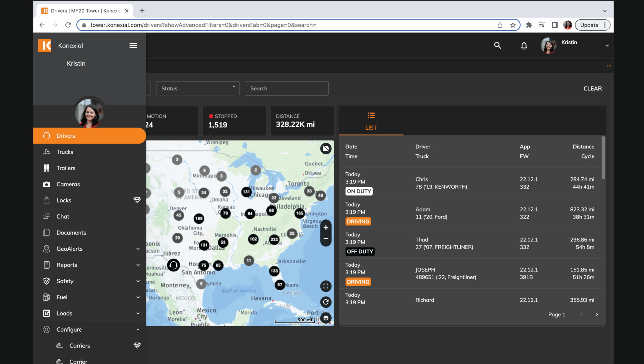Toggle the sidebar with the hamburger icon
Viewport: 644px width, 364px height.
pyautogui.click(x=133, y=45)
